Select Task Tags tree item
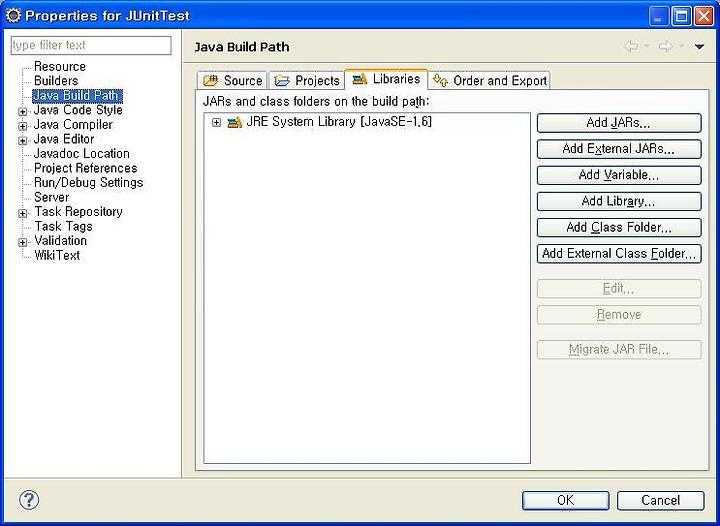 point(63,226)
